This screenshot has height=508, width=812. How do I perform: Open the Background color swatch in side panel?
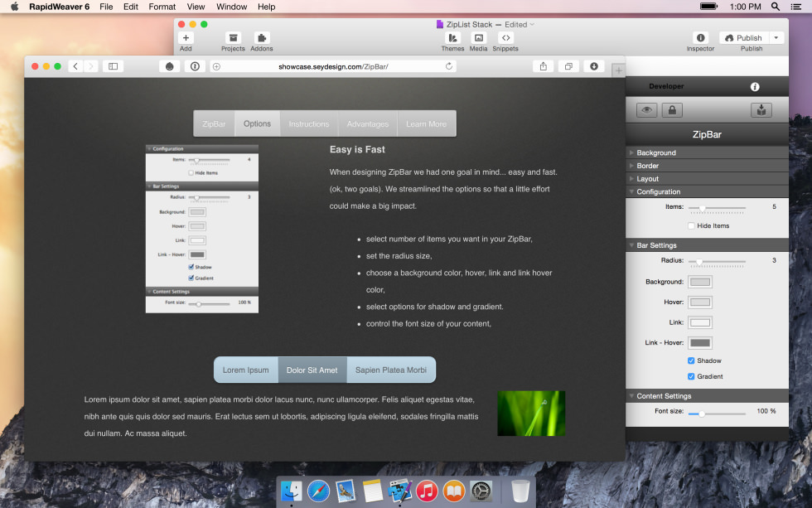coord(700,282)
